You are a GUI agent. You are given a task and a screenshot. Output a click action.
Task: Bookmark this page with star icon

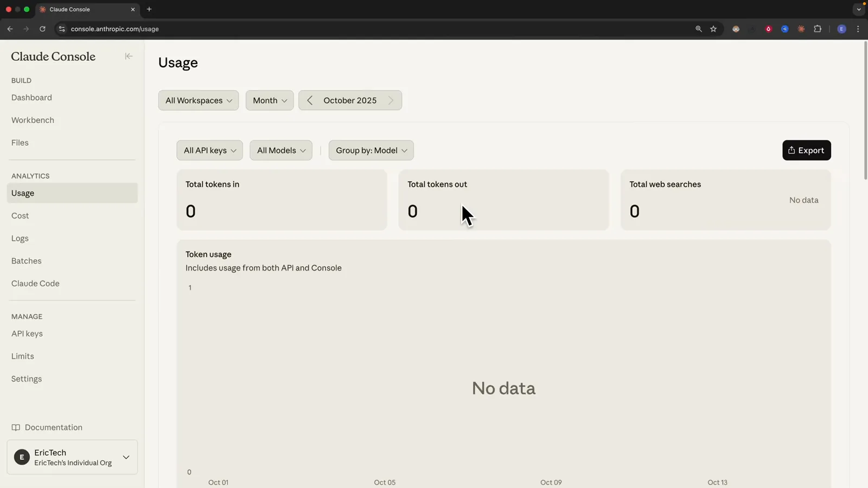(x=713, y=29)
